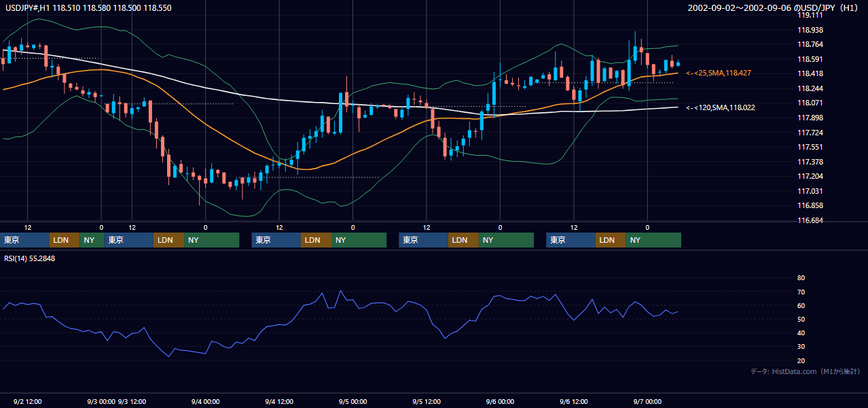Click price axis label 116.684

[810, 220]
